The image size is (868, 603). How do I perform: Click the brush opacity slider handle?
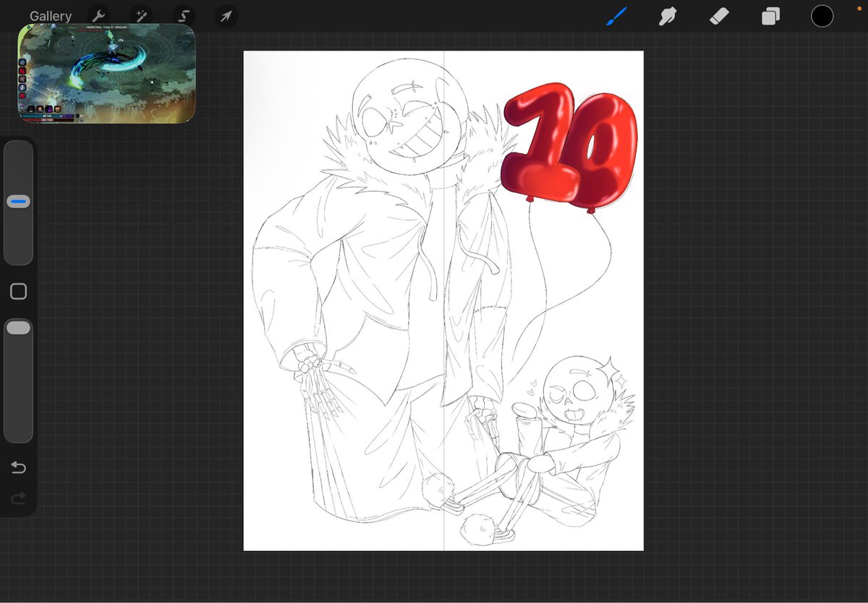pos(18,328)
